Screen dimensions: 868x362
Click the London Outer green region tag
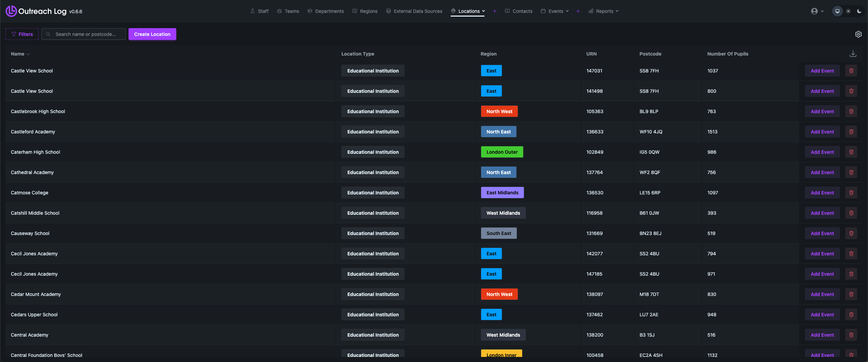tap(502, 152)
